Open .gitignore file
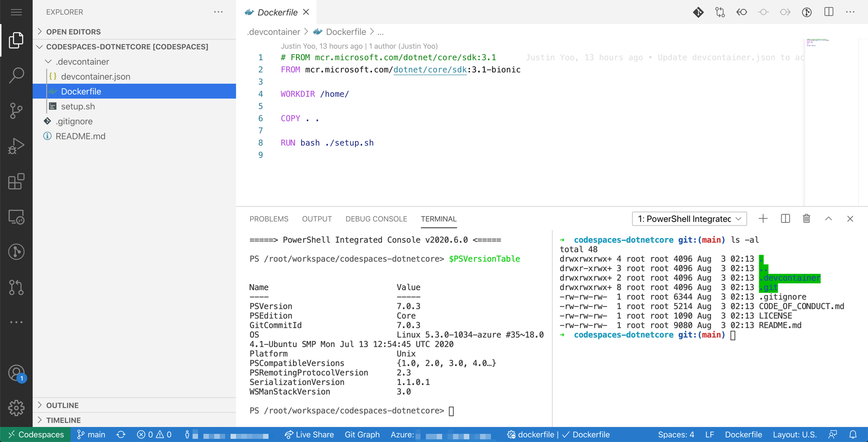This screenshot has width=868, height=442. [x=135, y=121]
